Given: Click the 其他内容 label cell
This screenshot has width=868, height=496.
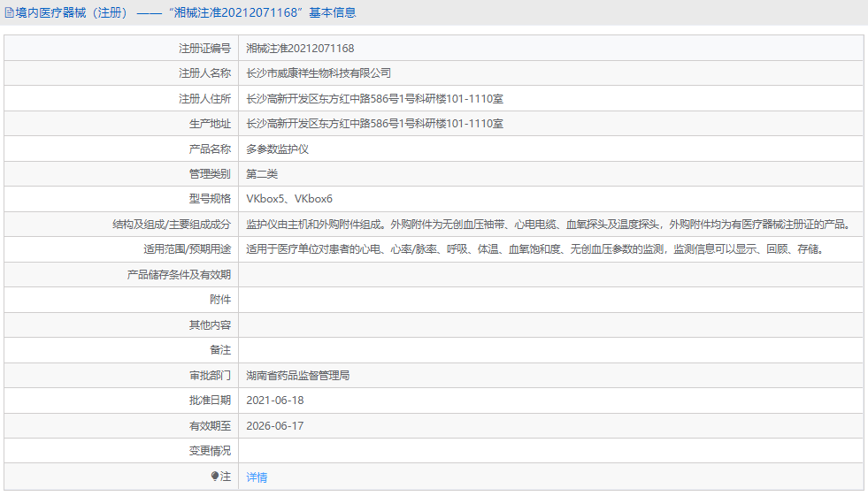Looking at the screenshot, I should [x=121, y=324].
